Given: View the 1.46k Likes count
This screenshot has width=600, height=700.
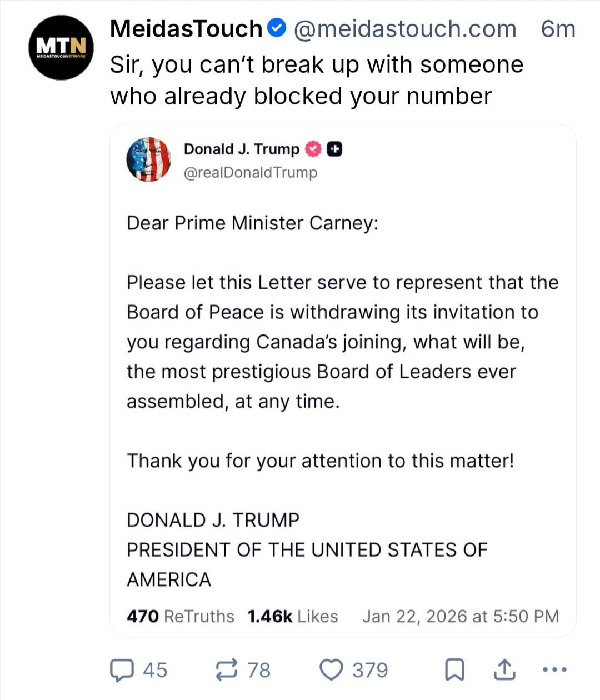Looking at the screenshot, I should pos(292,616).
